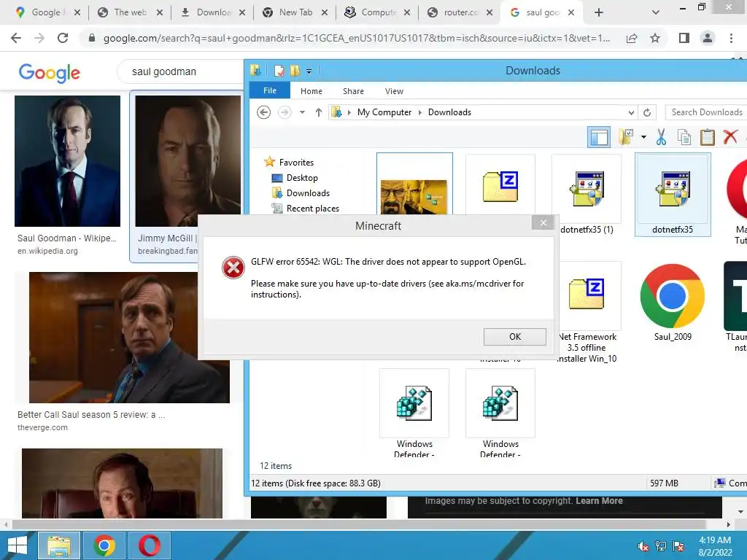
Task: Open Opera from the taskbar
Action: [149, 545]
